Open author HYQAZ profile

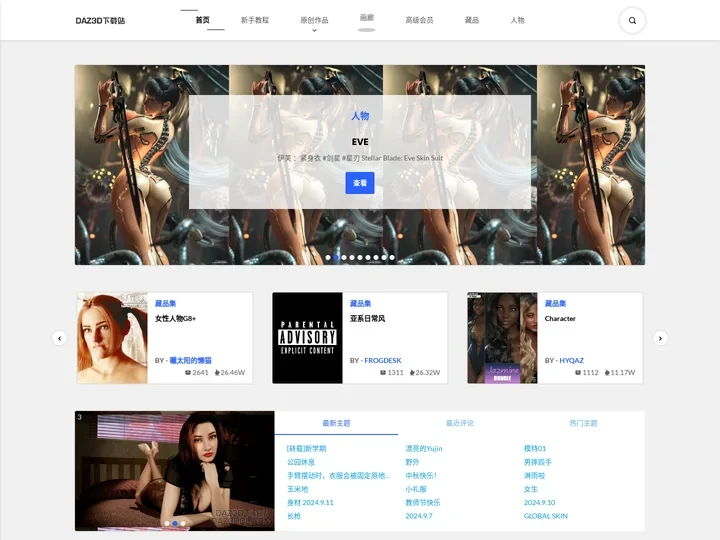572,360
